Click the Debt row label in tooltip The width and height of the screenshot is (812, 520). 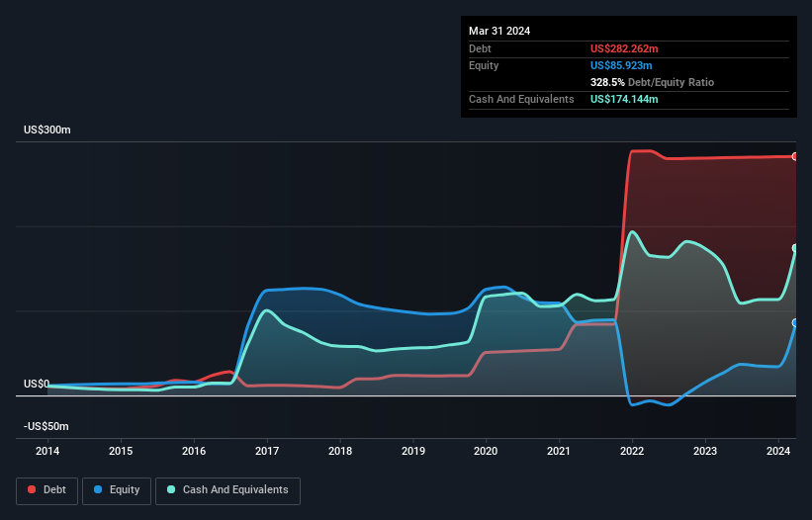click(x=480, y=48)
